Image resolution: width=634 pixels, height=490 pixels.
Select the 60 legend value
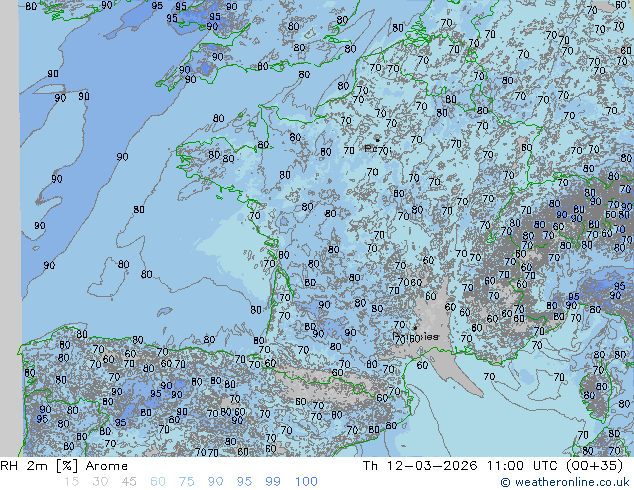158,482
